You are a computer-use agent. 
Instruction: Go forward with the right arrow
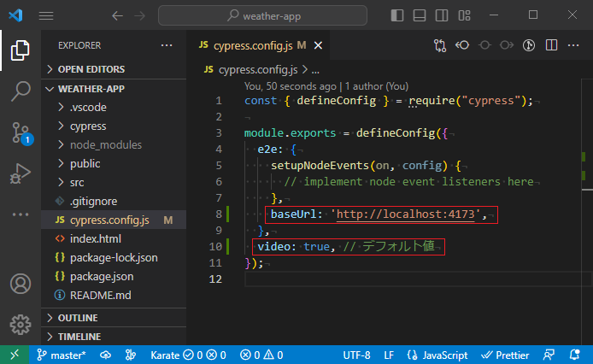click(139, 16)
